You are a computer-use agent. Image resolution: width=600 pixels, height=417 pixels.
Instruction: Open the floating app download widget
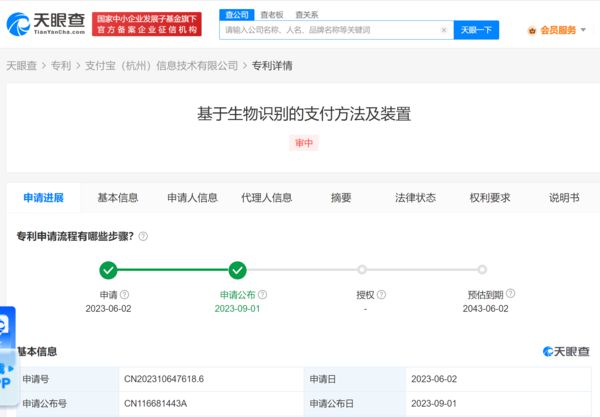8,356
